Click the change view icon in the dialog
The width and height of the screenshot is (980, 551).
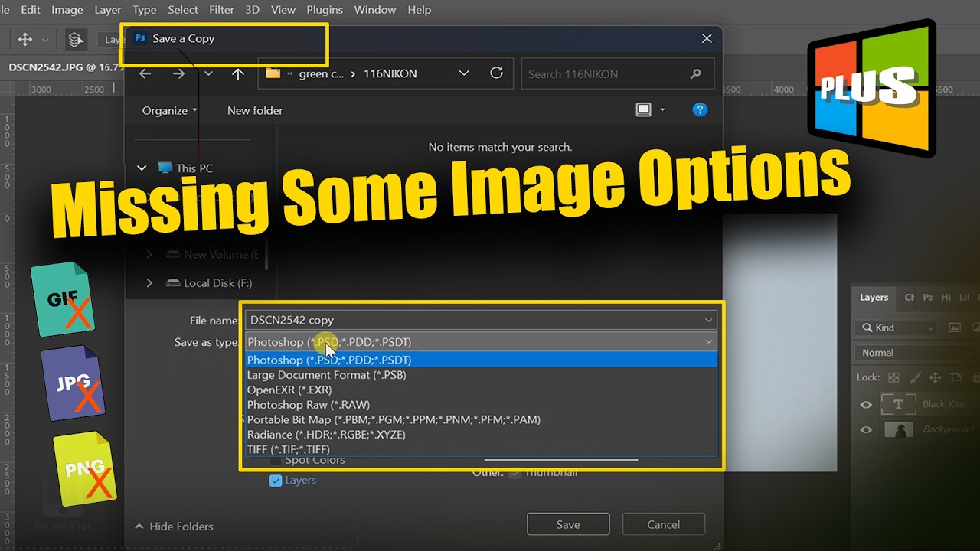point(644,110)
